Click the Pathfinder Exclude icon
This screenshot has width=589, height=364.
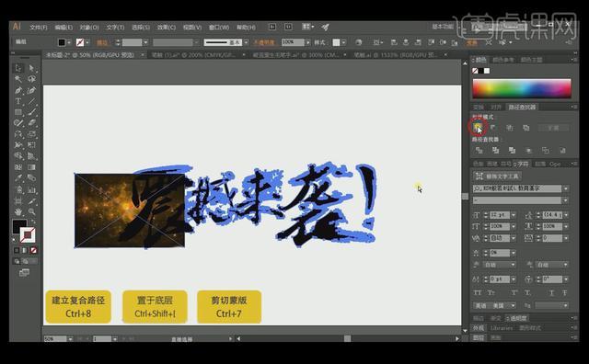coord(526,128)
